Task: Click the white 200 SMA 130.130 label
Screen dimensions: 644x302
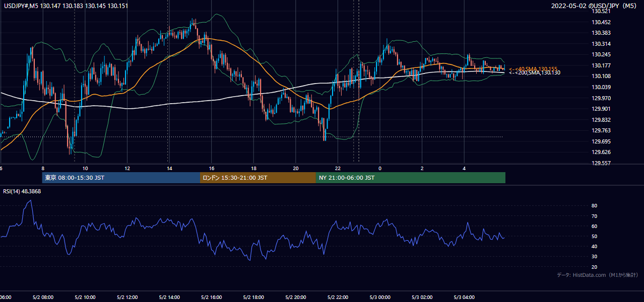Action: pyautogui.click(x=534, y=73)
